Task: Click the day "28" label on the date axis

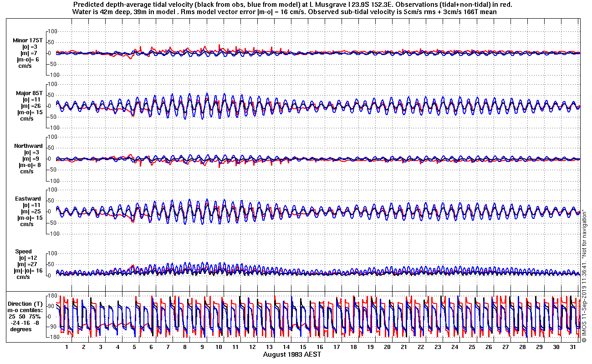Action: coord(522,347)
